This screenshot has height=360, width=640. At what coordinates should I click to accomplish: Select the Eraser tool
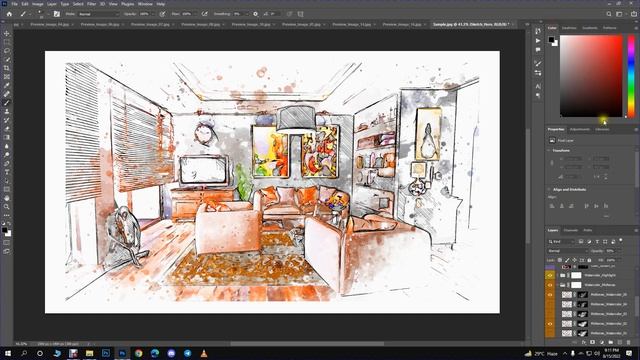click(x=7, y=129)
